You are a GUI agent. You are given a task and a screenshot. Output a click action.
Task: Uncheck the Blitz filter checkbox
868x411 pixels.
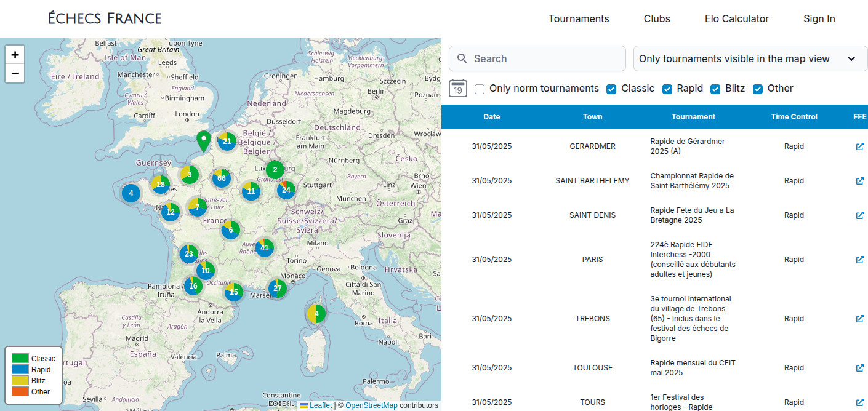tap(715, 89)
